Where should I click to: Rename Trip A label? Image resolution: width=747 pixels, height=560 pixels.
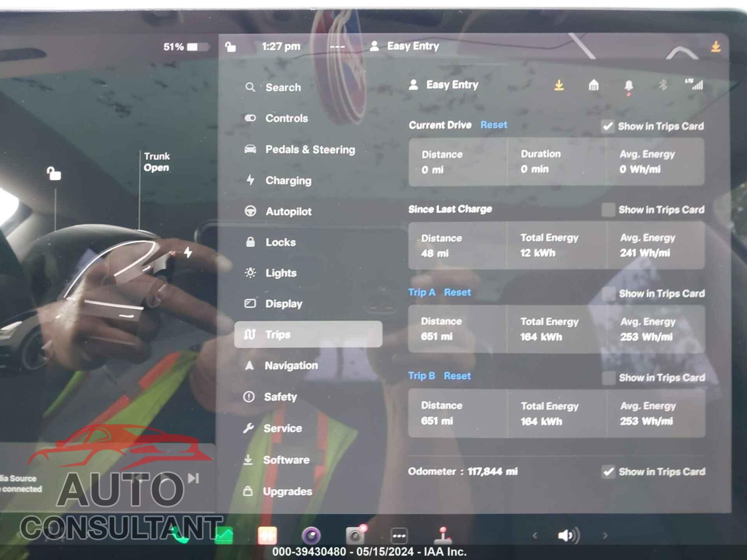tap(422, 292)
